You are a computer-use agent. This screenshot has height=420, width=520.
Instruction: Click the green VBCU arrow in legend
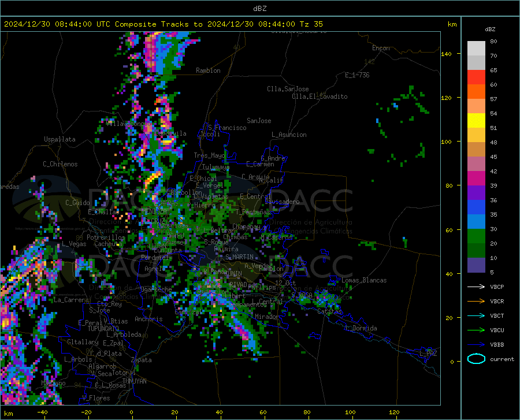(x=476, y=330)
